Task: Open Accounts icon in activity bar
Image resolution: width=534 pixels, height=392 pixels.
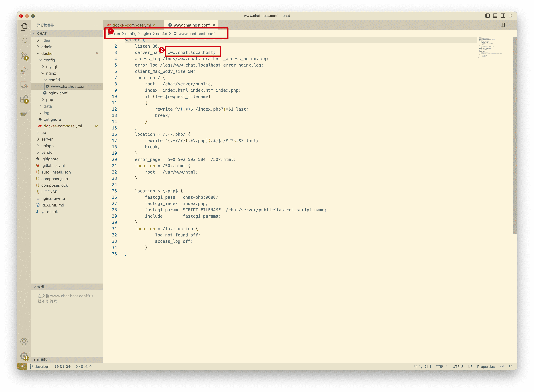Action: (24, 342)
